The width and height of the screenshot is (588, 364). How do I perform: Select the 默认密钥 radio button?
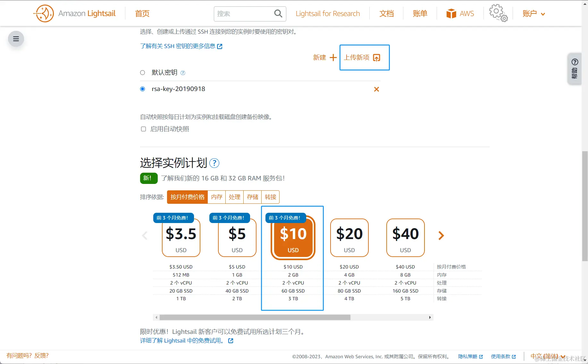click(143, 72)
